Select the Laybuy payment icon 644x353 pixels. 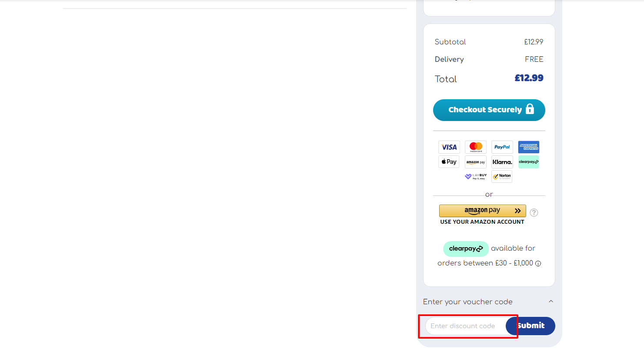pyautogui.click(x=476, y=176)
